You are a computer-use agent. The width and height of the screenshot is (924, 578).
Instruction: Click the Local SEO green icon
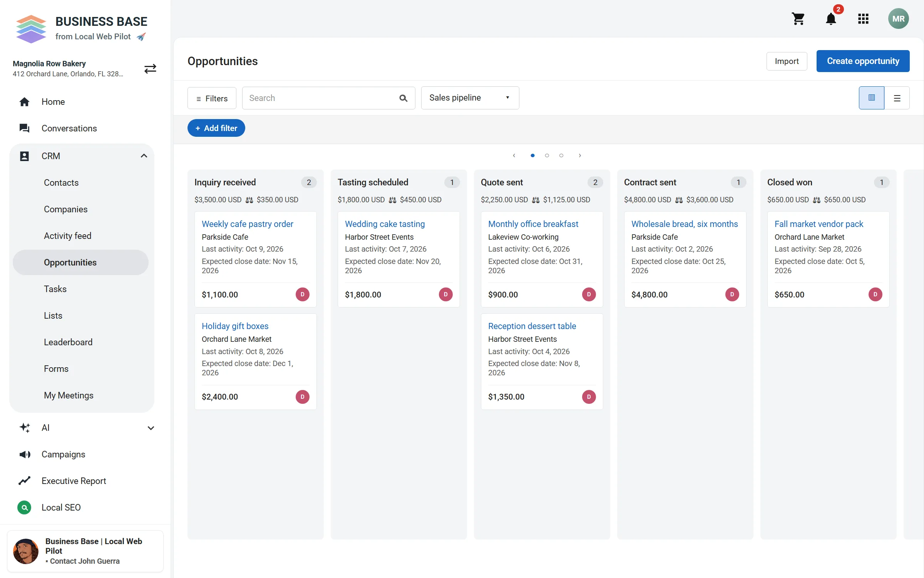click(24, 507)
